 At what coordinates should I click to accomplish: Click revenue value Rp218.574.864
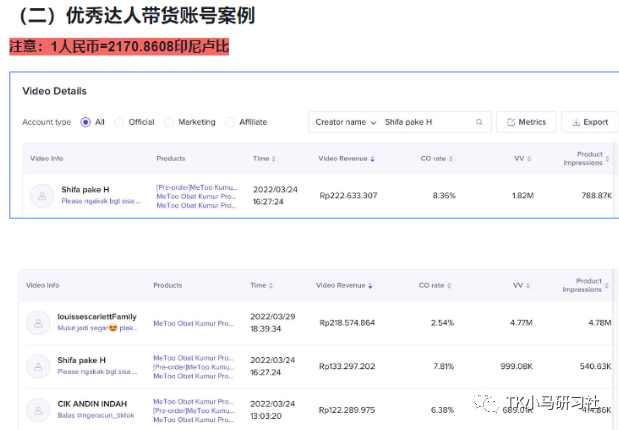(x=347, y=323)
